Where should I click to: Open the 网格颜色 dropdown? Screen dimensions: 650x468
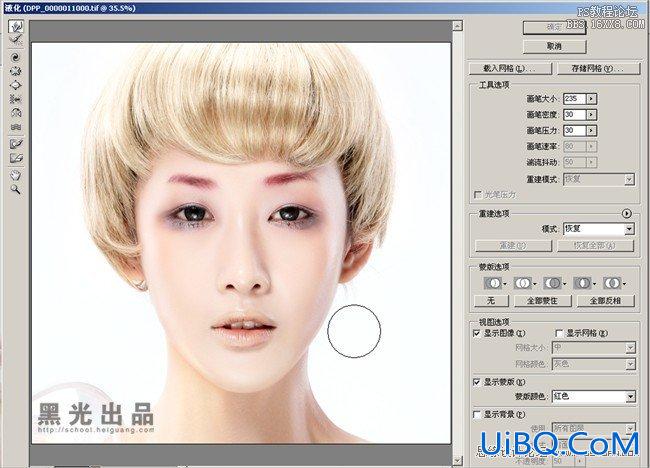tap(594, 364)
